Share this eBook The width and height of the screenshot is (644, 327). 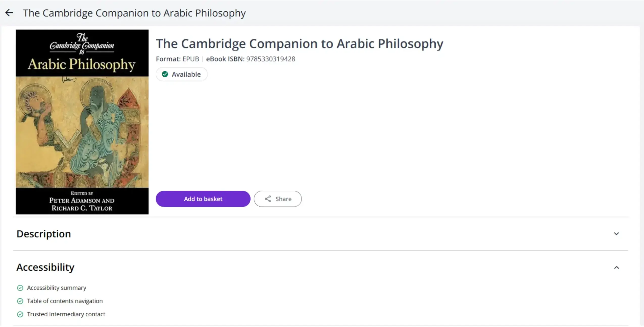pyautogui.click(x=278, y=199)
